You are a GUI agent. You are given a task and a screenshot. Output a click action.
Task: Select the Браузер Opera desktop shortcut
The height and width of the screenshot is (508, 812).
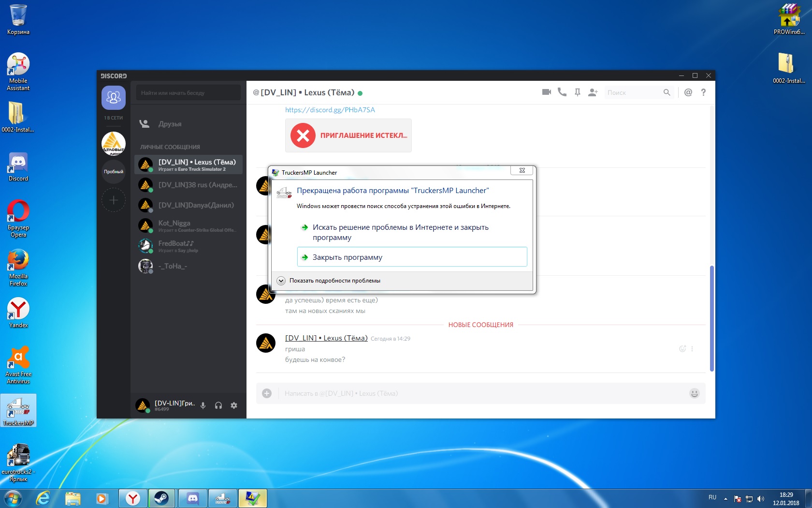click(18, 219)
